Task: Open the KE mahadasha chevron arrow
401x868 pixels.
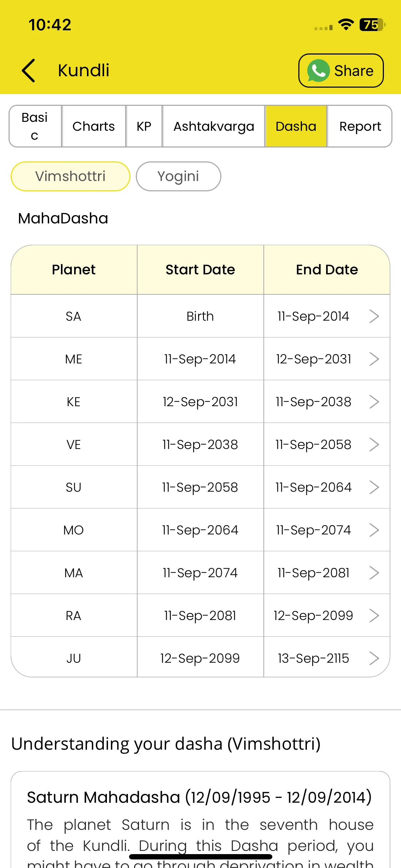Action: [374, 402]
